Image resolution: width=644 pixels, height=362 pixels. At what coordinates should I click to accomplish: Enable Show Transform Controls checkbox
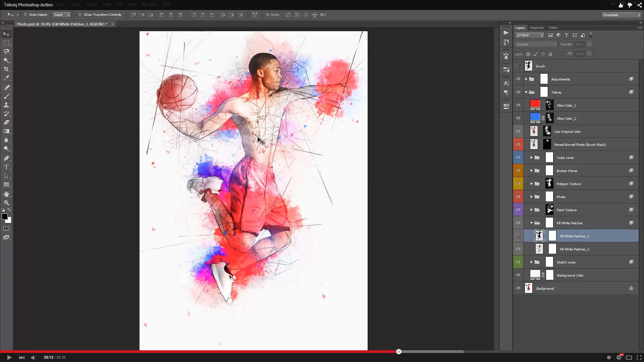tap(79, 14)
